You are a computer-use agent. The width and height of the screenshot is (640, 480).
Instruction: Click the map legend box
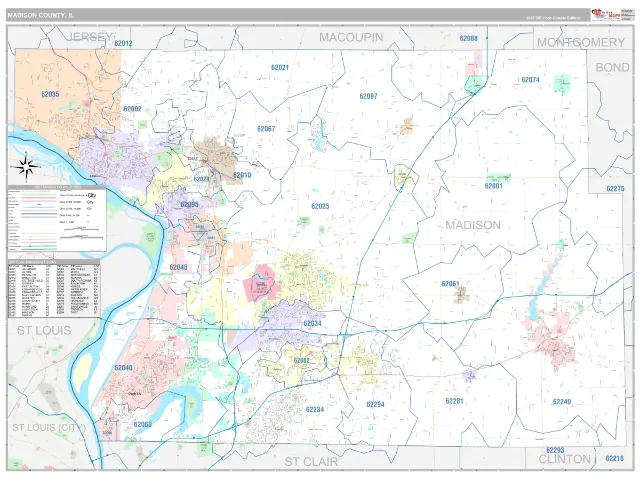pyautogui.click(x=57, y=218)
